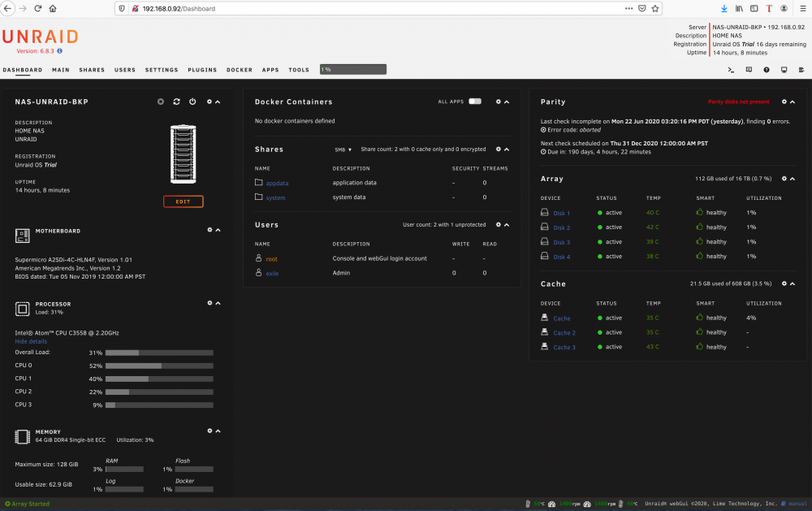Open the Disk 3 link

point(561,242)
